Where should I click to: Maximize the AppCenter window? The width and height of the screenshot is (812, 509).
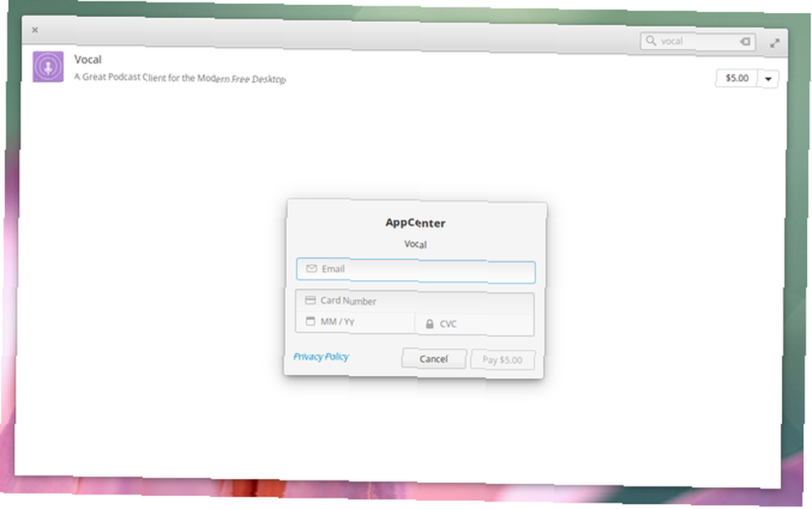pyautogui.click(x=775, y=44)
